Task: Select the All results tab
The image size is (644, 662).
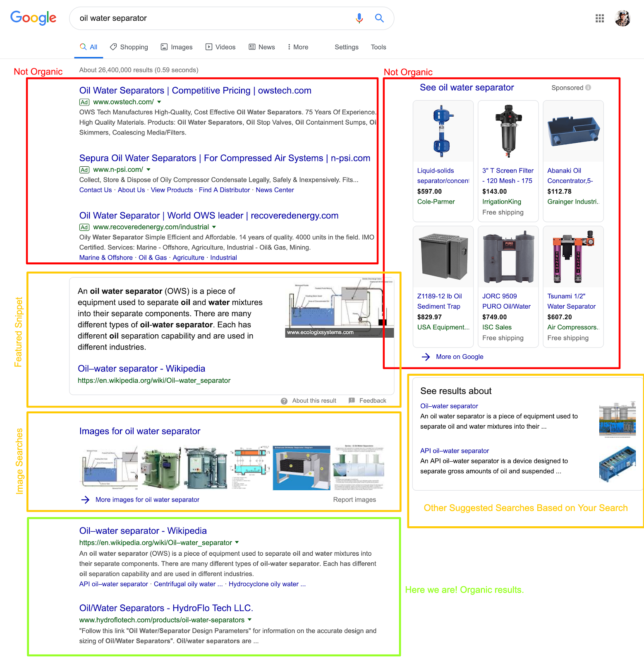Action: click(89, 47)
